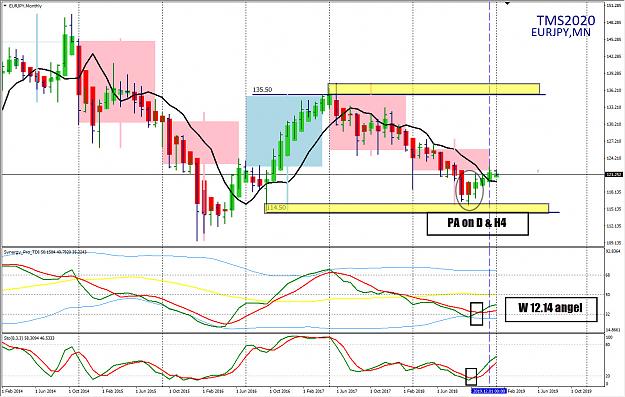The image size is (625, 397).
Task: Click the 148.285 price axis label
Action: coord(613,23)
